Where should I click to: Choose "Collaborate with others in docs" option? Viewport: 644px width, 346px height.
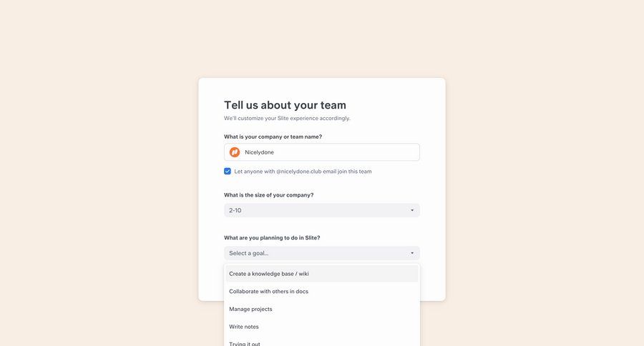(x=269, y=292)
